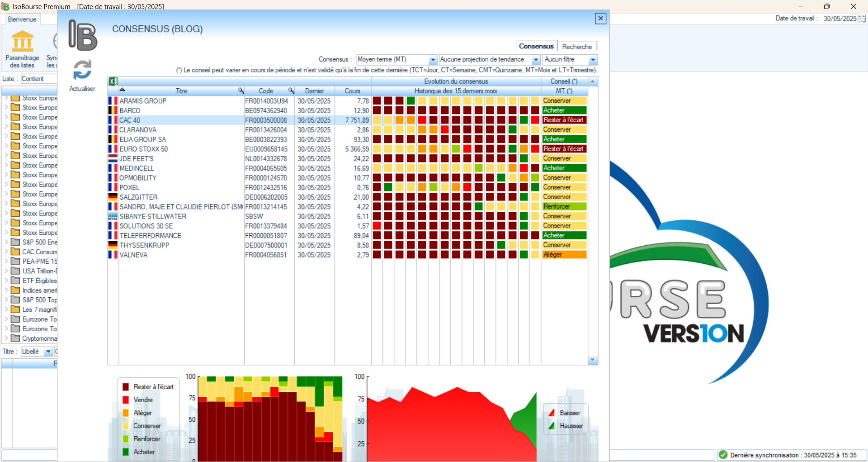Click the Actualiser refresh icon

coord(82,70)
